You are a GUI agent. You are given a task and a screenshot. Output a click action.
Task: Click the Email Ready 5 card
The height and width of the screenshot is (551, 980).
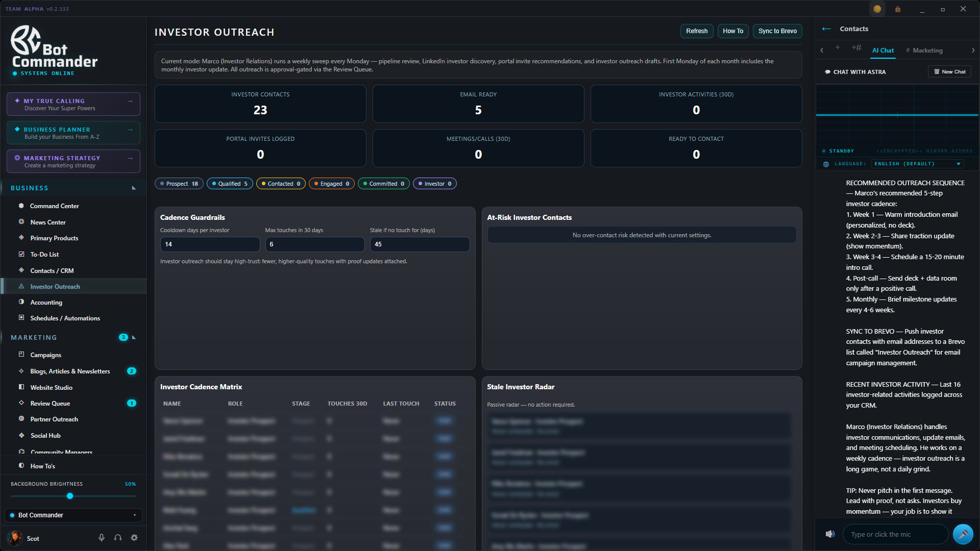tap(478, 104)
